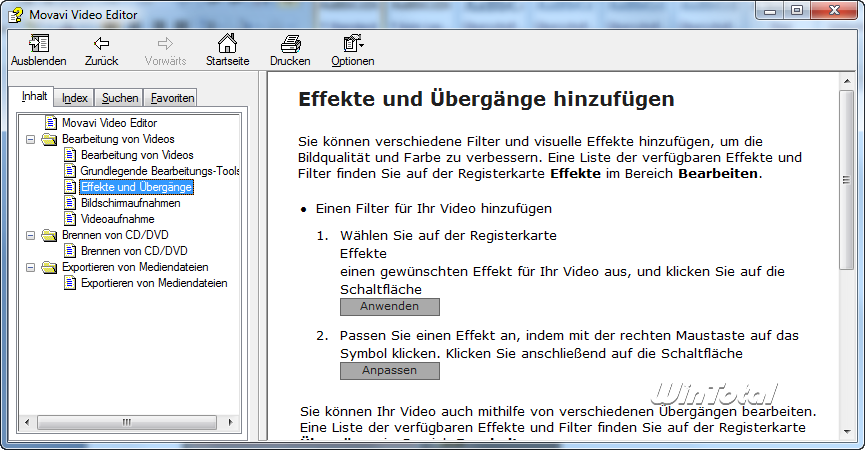Open the Bearbeitung von Videos page topic
The height and width of the screenshot is (450, 865).
[137, 155]
